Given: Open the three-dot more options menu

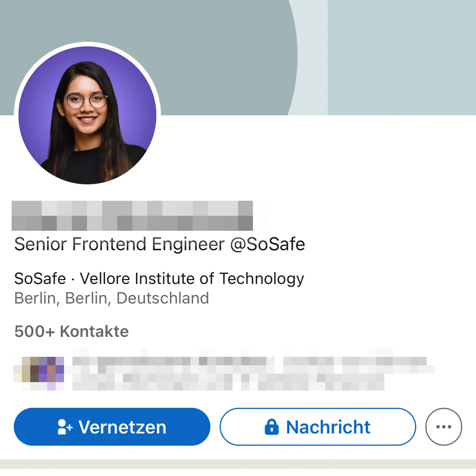Looking at the screenshot, I should pyautogui.click(x=444, y=427).
